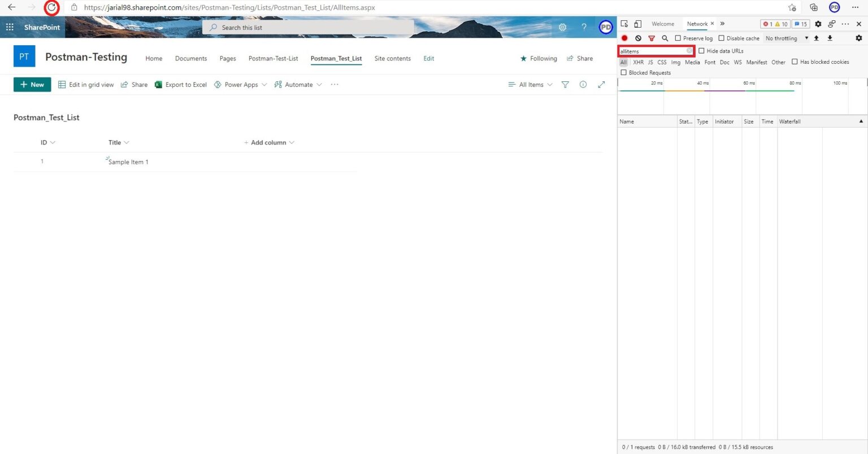Click the browser refresh button
Viewport: 868px width, 454px height.
click(x=51, y=7)
